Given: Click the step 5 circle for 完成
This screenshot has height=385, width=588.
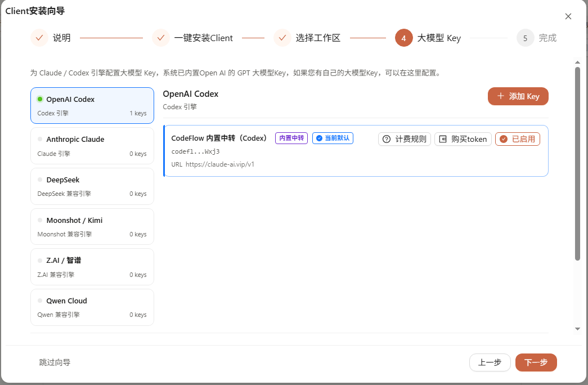Looking at the screenshot, I should 526,38.
